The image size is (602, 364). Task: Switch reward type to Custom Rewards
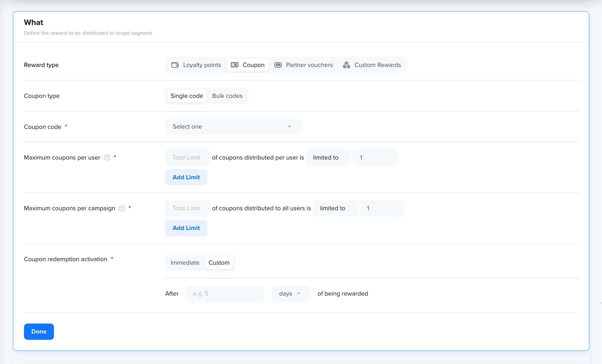(x=377, y=65)
